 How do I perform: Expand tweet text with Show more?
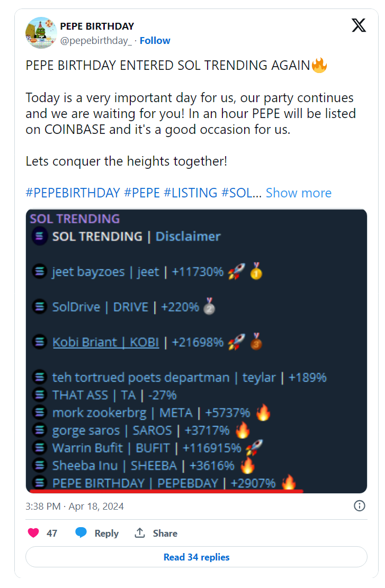tap(298, 193)
